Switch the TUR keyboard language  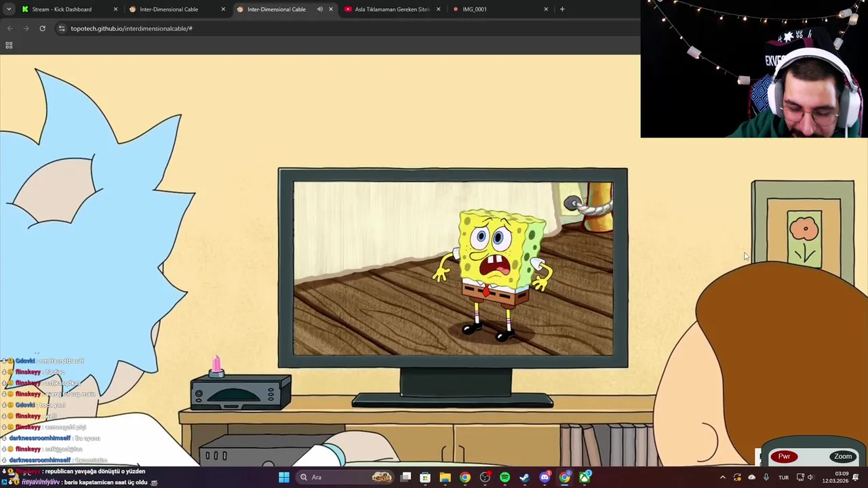pos(783,477)
